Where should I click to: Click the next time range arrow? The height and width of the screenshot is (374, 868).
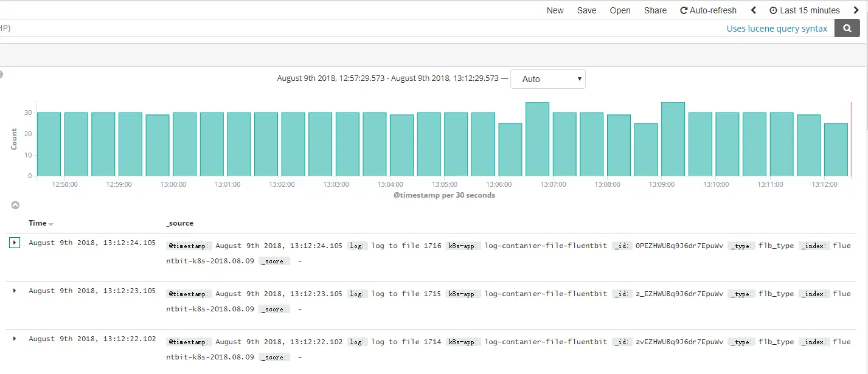[856, 10]
